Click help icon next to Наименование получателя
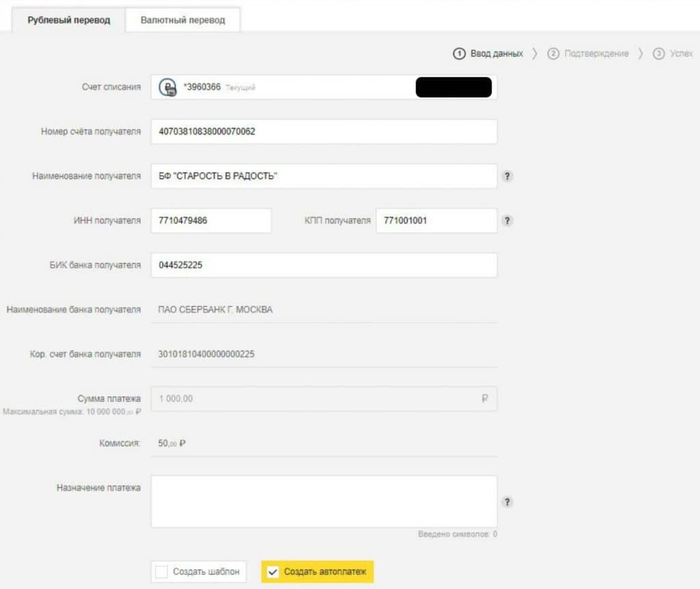700x589 pixels. click(507, 176)
